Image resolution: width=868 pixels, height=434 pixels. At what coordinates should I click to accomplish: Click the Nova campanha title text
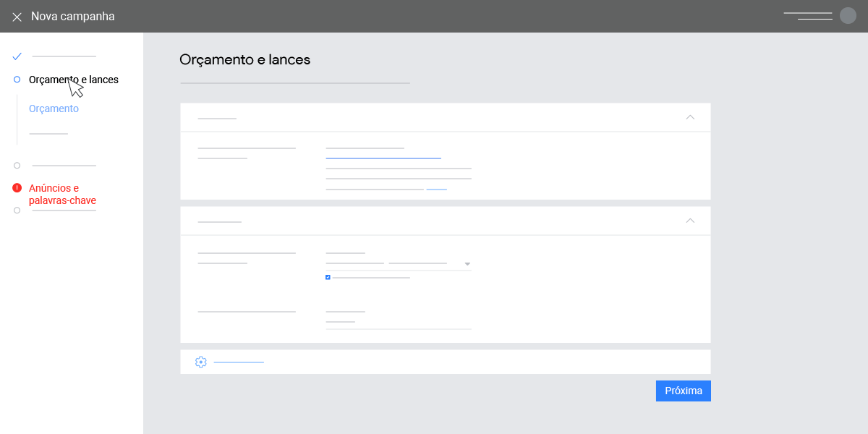point(73,16)
